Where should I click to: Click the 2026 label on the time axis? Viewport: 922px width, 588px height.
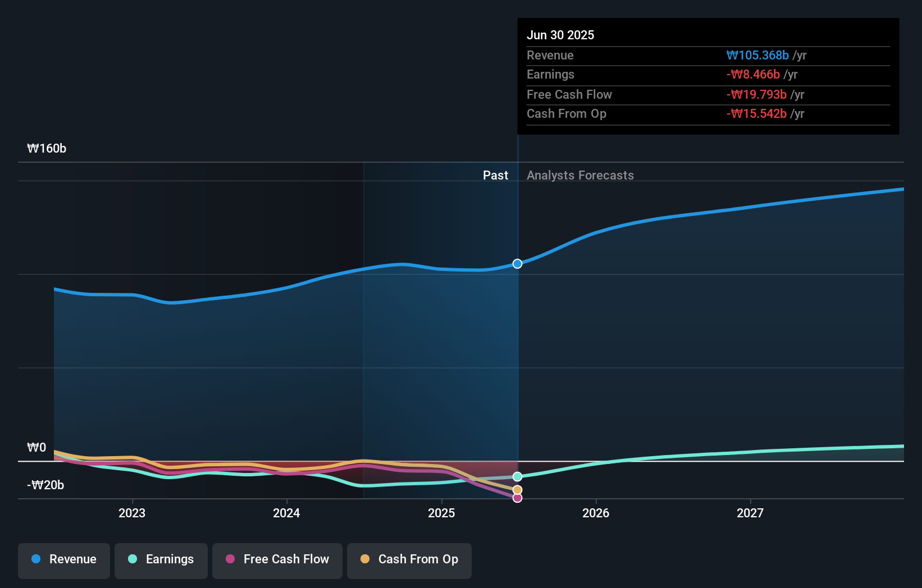(x=596, y=513)
